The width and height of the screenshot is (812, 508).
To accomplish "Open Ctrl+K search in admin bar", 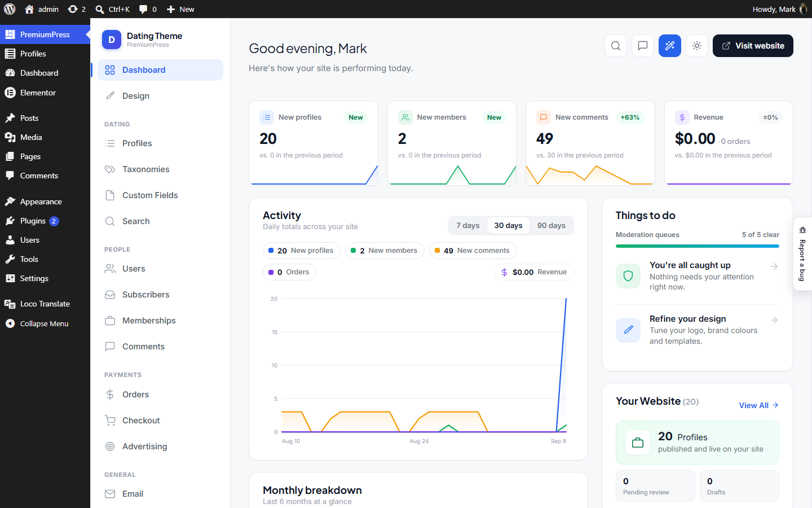I will tap(112, 9).
